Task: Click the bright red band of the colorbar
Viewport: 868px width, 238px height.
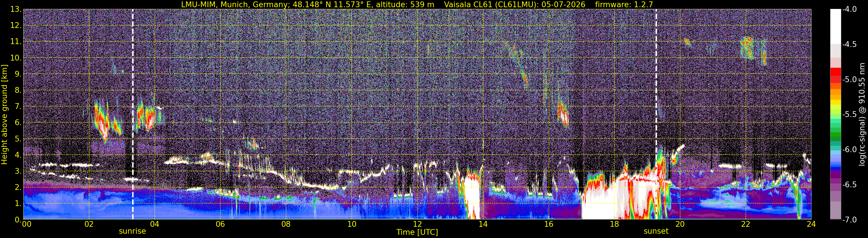Action: pos(835,72)
